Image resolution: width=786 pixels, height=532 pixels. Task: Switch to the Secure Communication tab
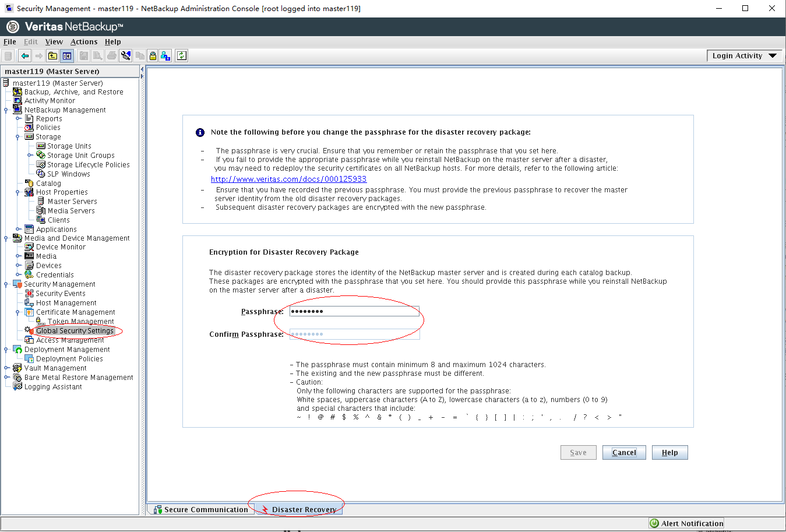[x=200, y=509]
